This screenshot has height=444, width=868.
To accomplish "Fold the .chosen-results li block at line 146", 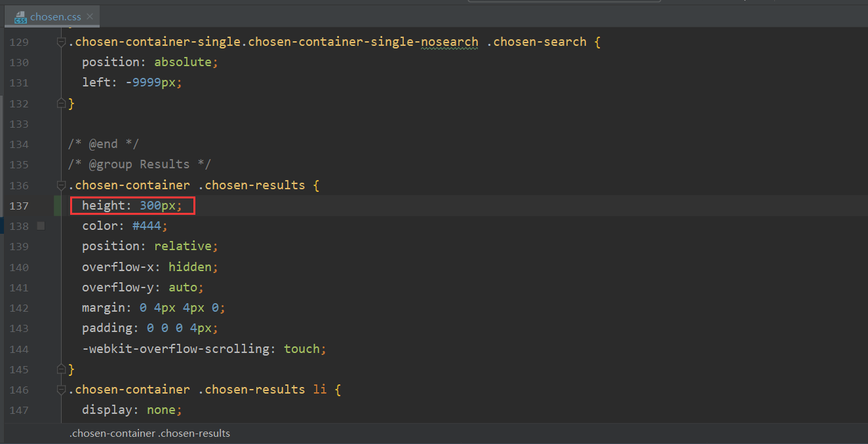I will [62, 390].
